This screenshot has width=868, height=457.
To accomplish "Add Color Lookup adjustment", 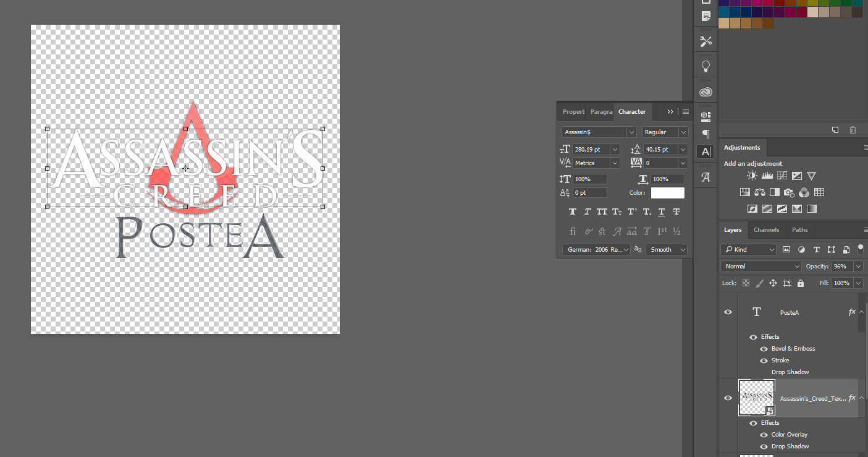I will pos(819,192).
